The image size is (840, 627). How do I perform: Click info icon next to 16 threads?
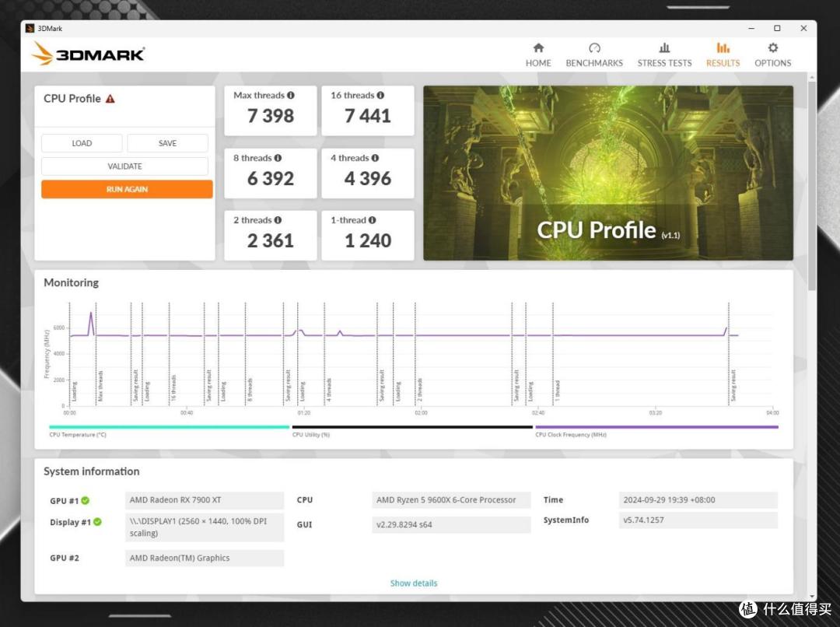tap(380, 95)
